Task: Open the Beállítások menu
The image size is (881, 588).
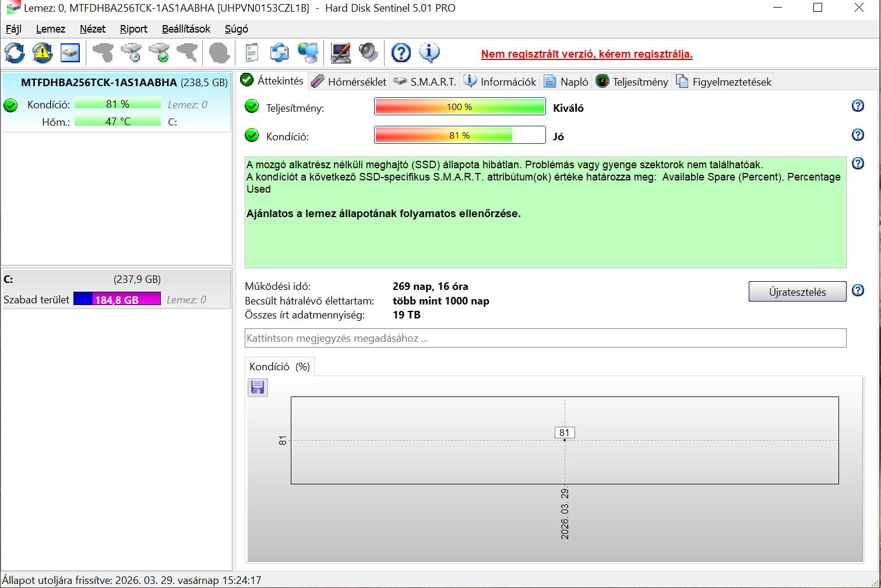Action: (186, 29)
